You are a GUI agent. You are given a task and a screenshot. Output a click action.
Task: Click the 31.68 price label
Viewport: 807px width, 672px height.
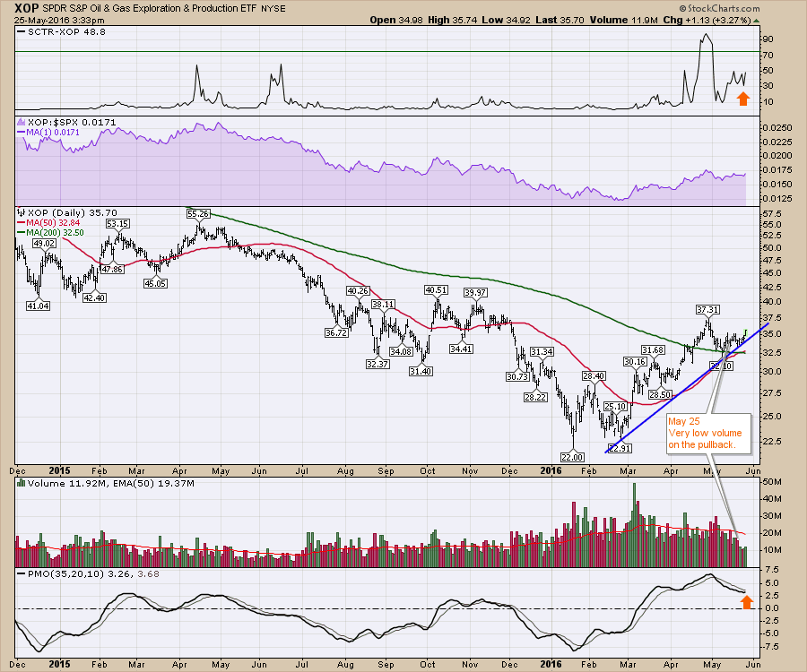point(653,350)
